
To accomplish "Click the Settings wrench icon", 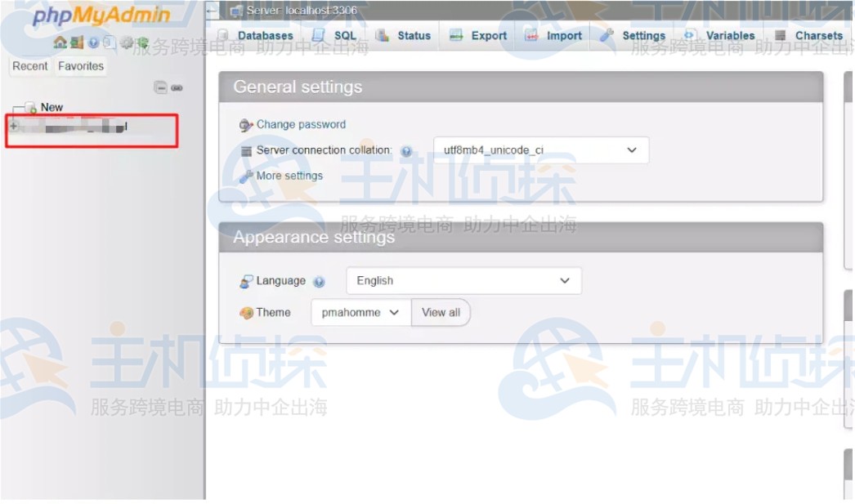I will pyautogui.click(x=607, y=35).
